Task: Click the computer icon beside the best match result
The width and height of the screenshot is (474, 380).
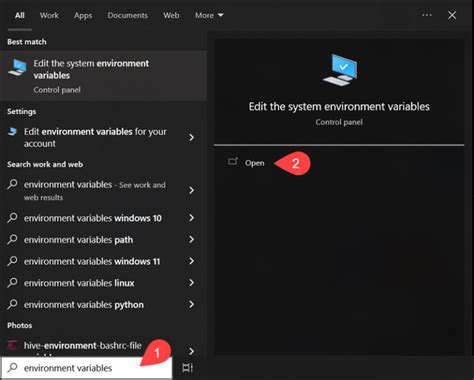Action: pyautogui.click(x=17, y=67)
